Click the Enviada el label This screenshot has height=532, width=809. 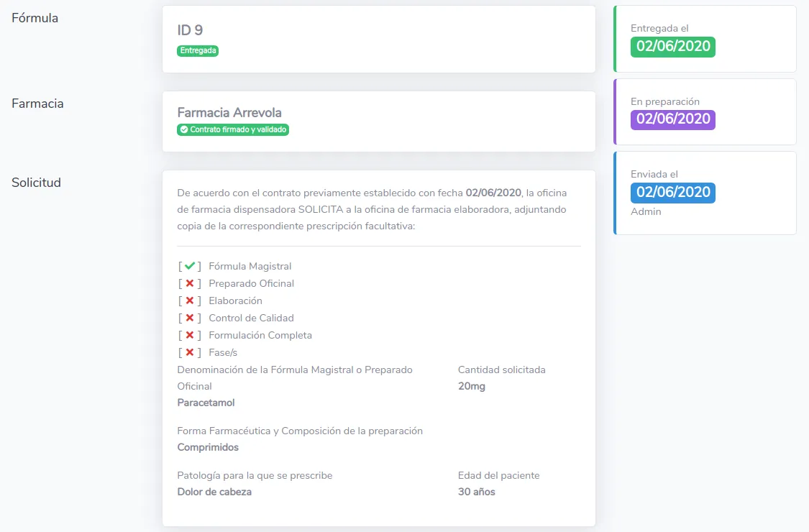[654, 175]
